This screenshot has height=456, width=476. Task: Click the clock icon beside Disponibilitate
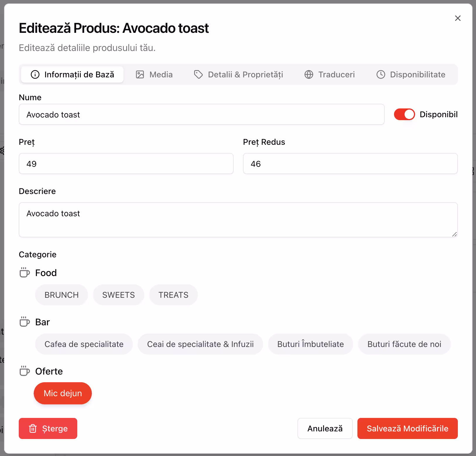381,74
